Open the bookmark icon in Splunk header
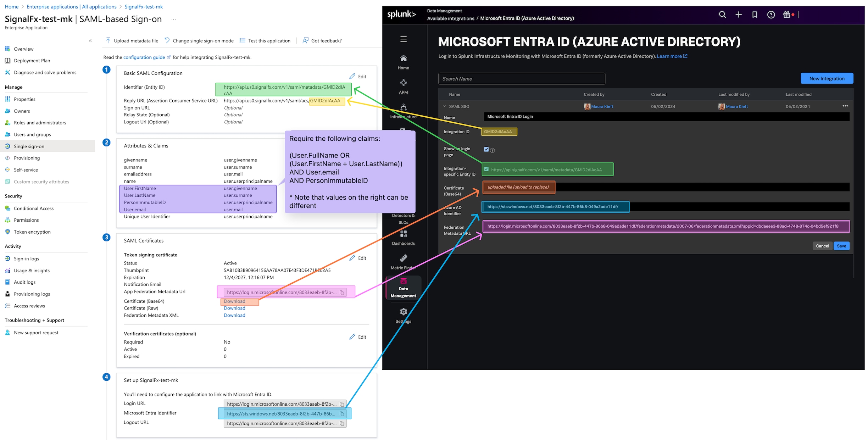Image resolution: width=868 pixels, height=440 pixels. 755,15
